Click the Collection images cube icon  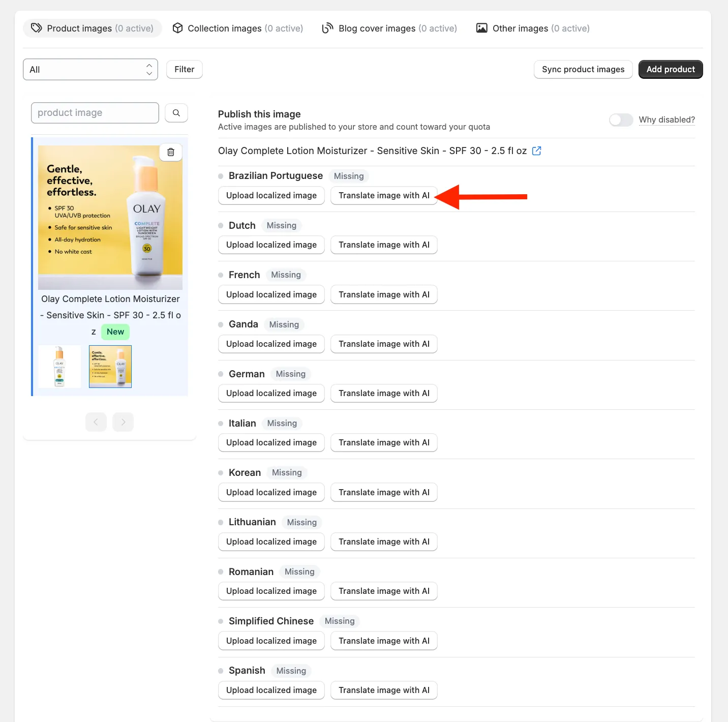pos(177,28)
